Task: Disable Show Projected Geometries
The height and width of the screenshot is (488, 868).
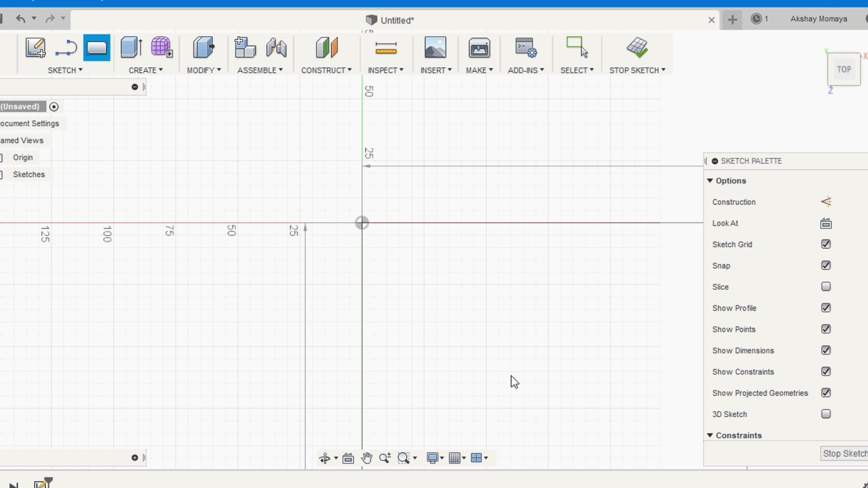Action: pos(827,393)
